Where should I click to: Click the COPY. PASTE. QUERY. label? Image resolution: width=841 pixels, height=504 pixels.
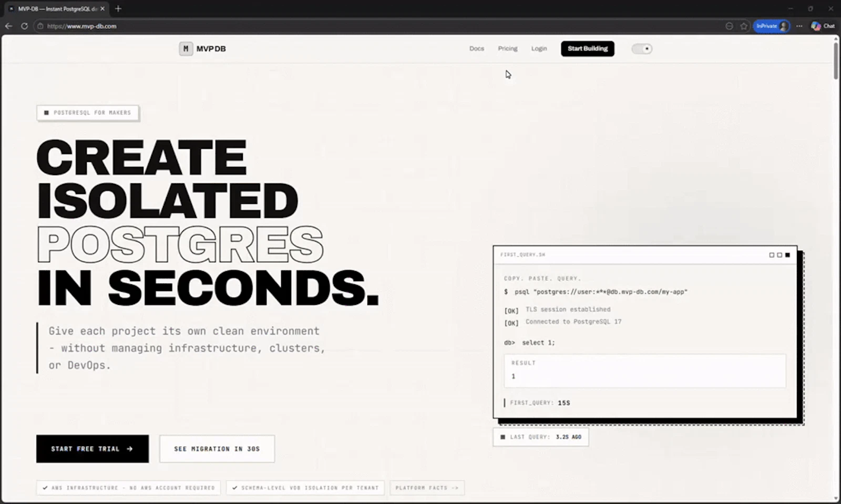point(542,279)
